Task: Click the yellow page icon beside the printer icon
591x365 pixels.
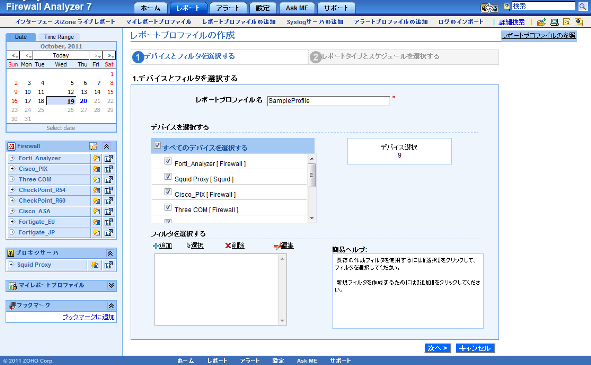Action: pos(566,22)
